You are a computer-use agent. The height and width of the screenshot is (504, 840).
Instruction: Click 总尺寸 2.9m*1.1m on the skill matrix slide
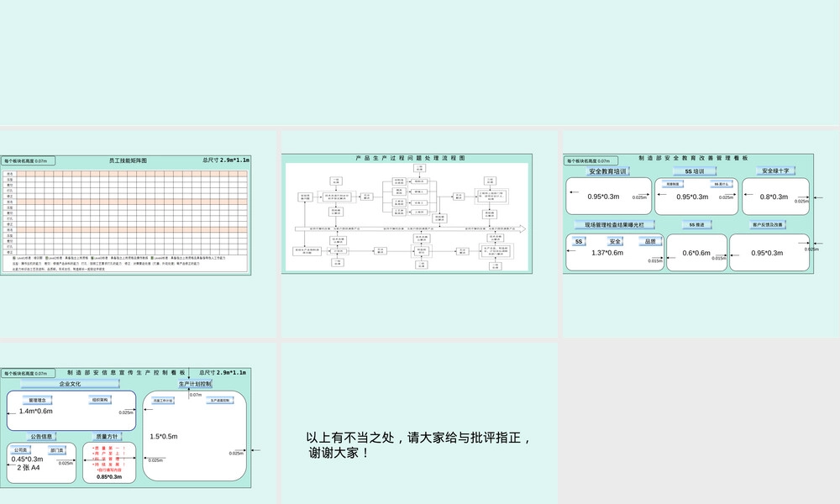click(225, 160)
